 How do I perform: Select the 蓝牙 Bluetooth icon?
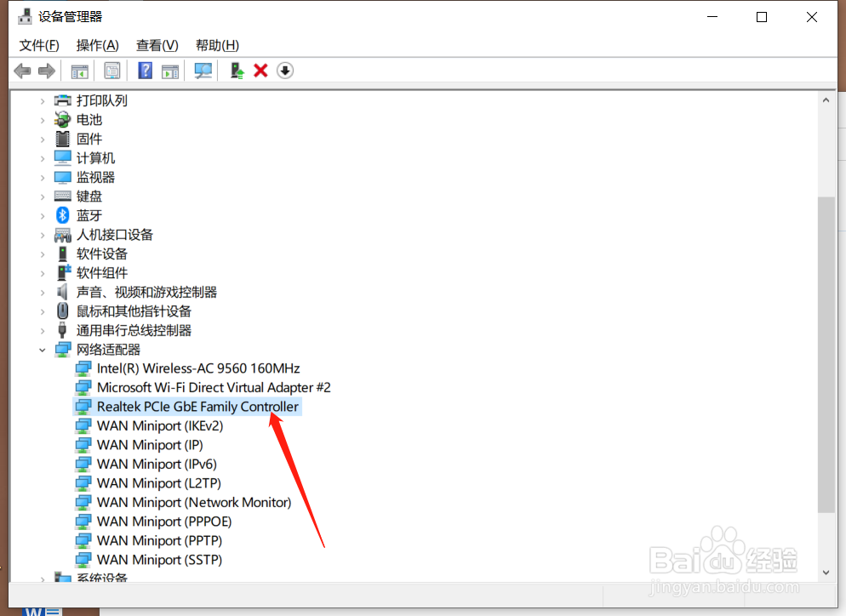(63, 215)
